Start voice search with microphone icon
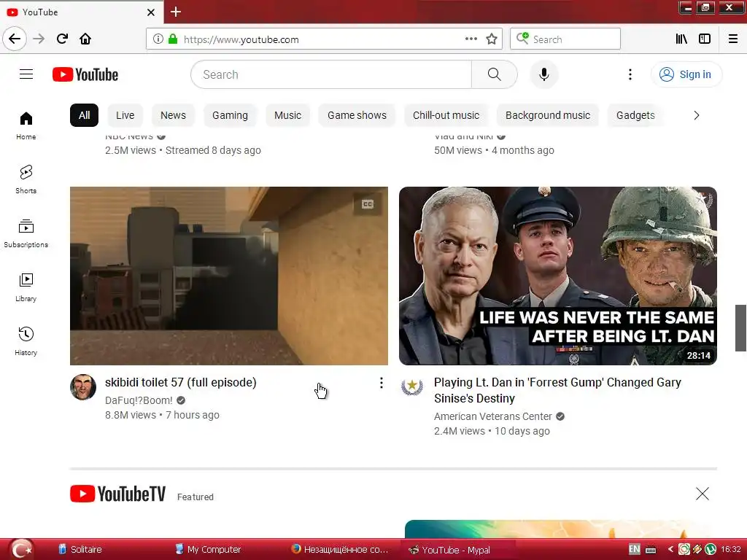The width and height of the screenshot is (747, 560). (x=544, y=74)
